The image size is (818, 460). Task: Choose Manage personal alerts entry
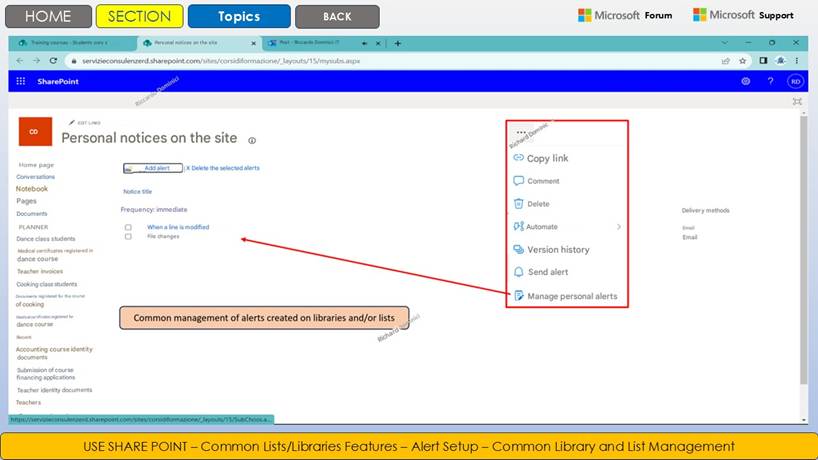coord(572,296)
